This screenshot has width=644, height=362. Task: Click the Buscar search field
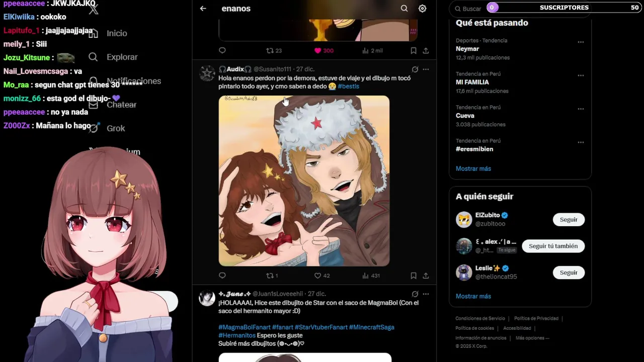468,9
